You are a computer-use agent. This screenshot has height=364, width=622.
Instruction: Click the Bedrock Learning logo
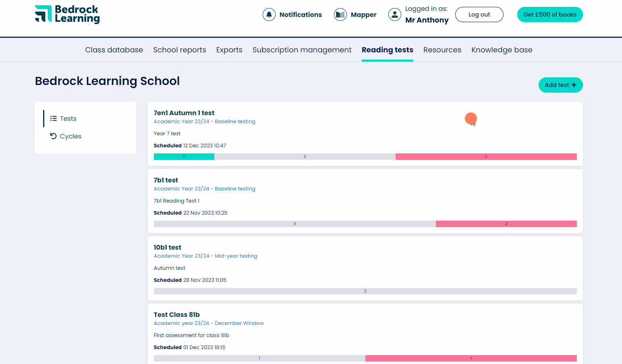(x=67, y=14)
